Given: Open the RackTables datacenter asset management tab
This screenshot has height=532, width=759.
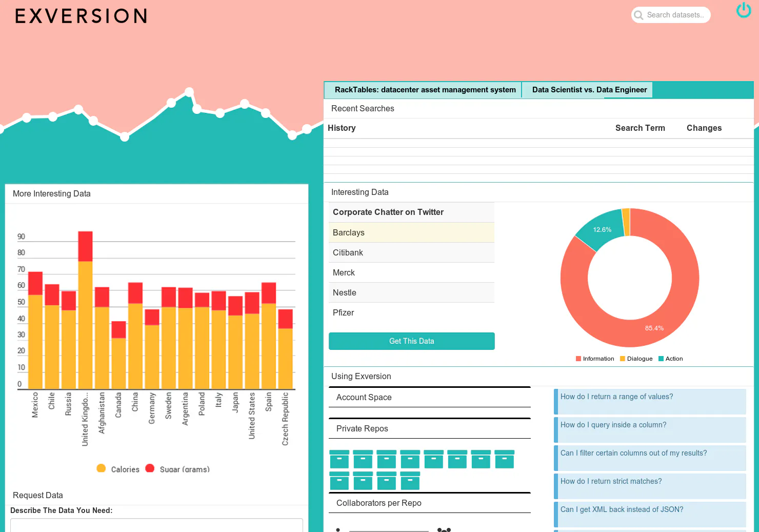Looking at the screenshot, I should [x=423, y=90].
